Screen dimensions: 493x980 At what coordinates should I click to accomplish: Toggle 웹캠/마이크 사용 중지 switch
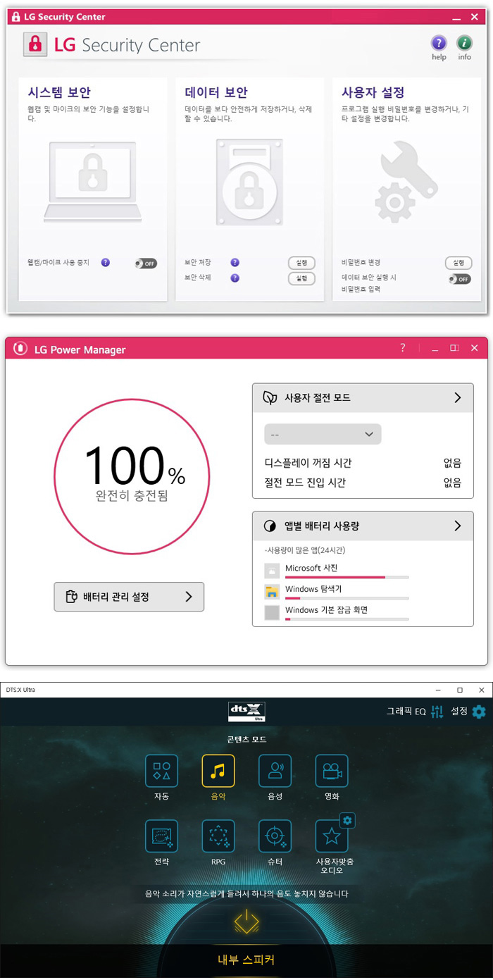146,263
